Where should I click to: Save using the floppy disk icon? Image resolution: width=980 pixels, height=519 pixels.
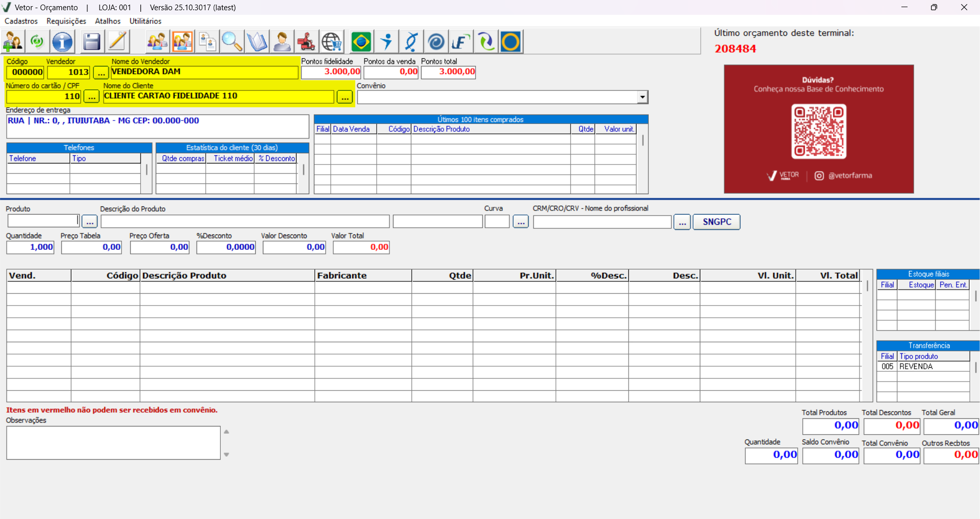(91, 41)
